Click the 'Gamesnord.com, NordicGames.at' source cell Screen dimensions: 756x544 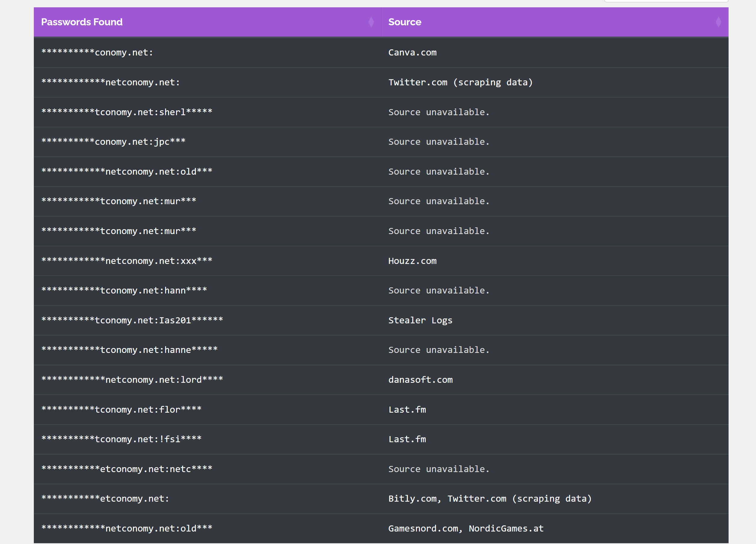pyautogui.click(x=466, y=529)
